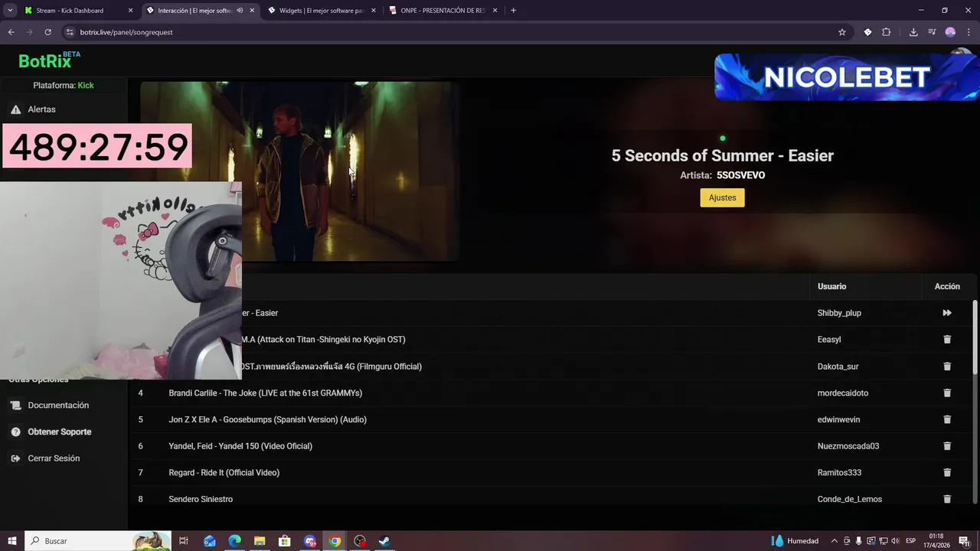Select the user Nuezmoscada03
980x551 pixels.
point(848,446)
